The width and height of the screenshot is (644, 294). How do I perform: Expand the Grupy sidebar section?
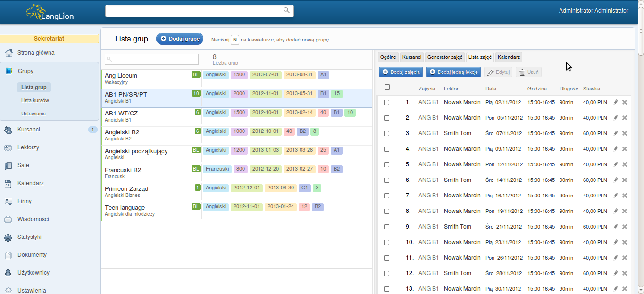(x=25, y=71)
